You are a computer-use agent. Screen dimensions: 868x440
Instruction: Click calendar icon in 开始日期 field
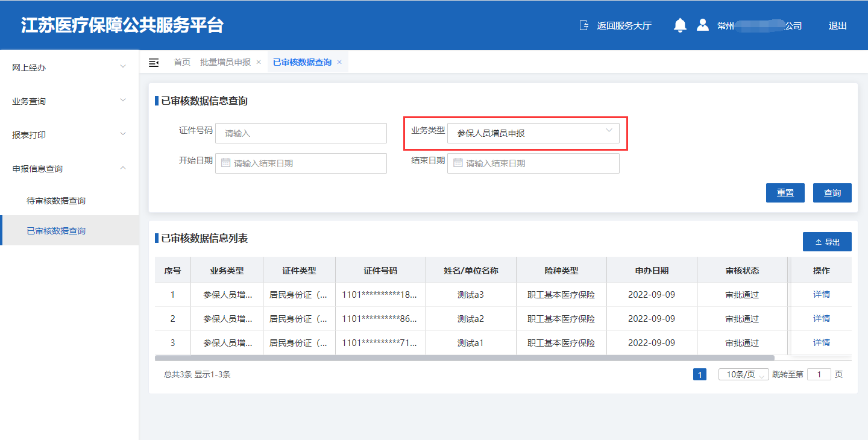226,163
